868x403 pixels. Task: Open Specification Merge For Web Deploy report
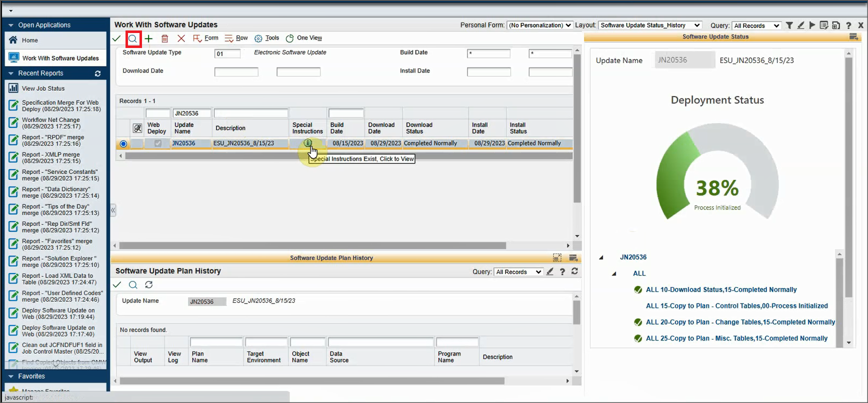click(61, 105)
